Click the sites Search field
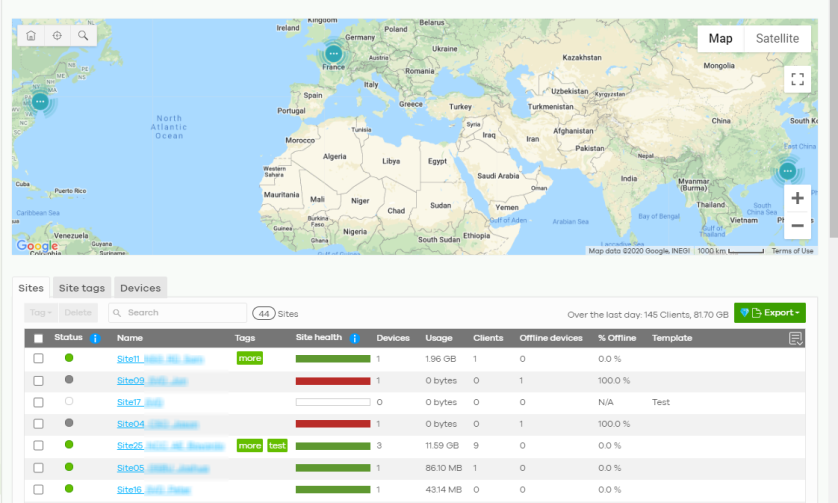Screen dimensions: 838x503 point(178,313)
